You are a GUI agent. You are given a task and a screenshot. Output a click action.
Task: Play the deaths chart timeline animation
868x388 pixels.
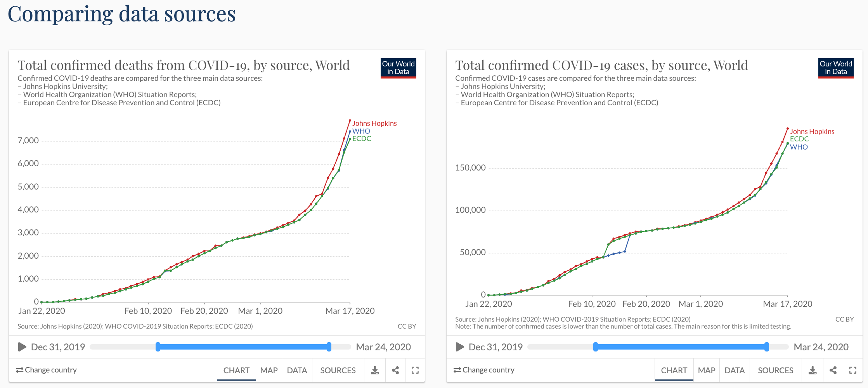pos(22,346)
